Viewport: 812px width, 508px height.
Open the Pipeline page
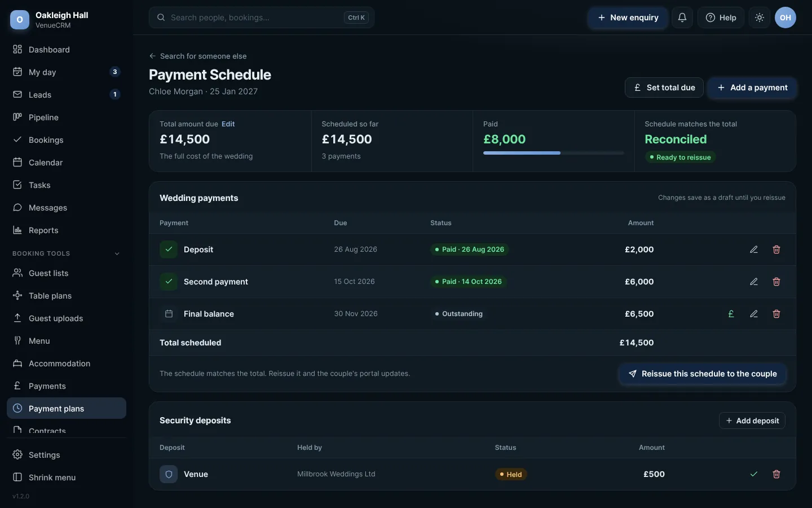coord(67,117)
